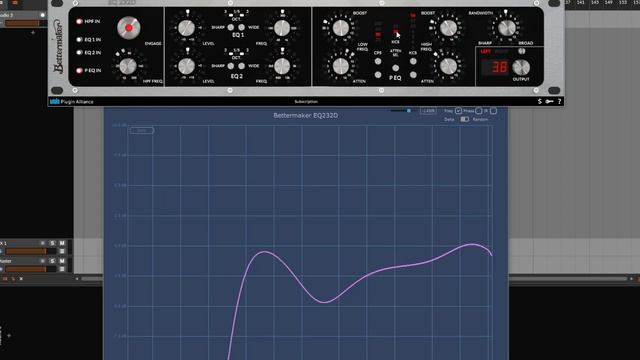Solo the FX 1 track

[52, 243]
